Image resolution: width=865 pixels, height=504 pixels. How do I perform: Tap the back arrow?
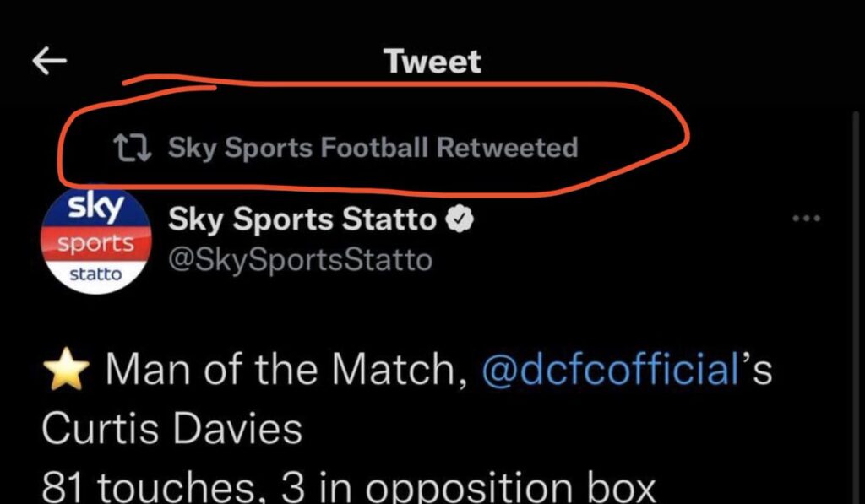(x=49, y=62)
